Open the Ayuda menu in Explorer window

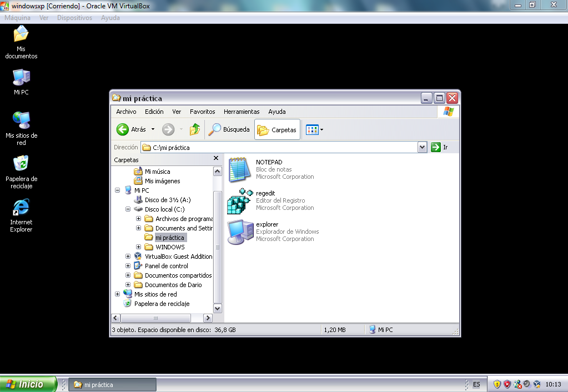(277, 112)
